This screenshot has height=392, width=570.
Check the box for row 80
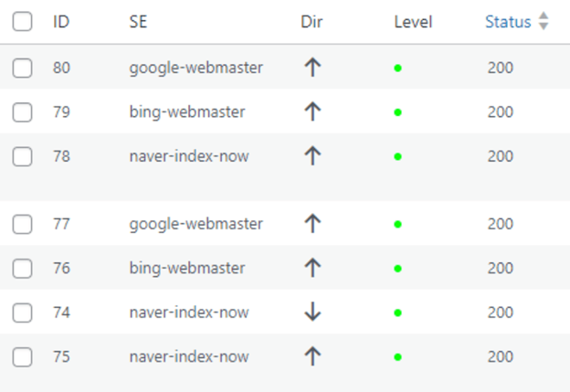tap(22, 68)
